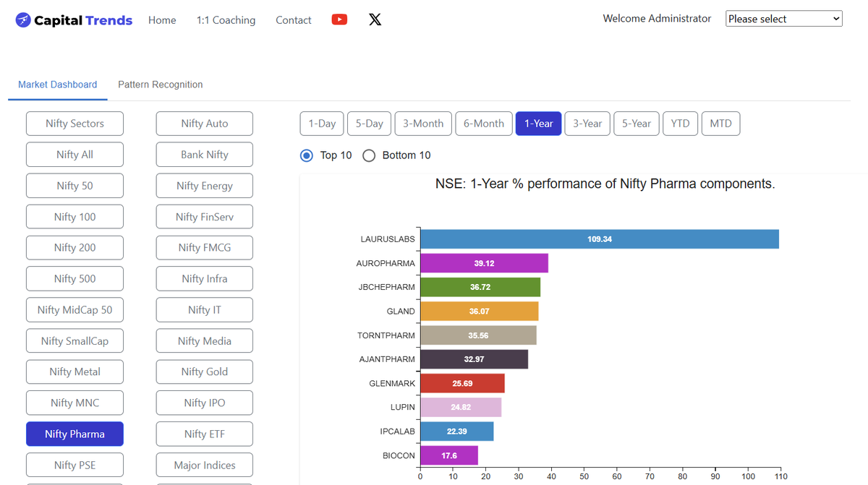
Task: Choose Bank Nifty button
Action: point(205,155)
